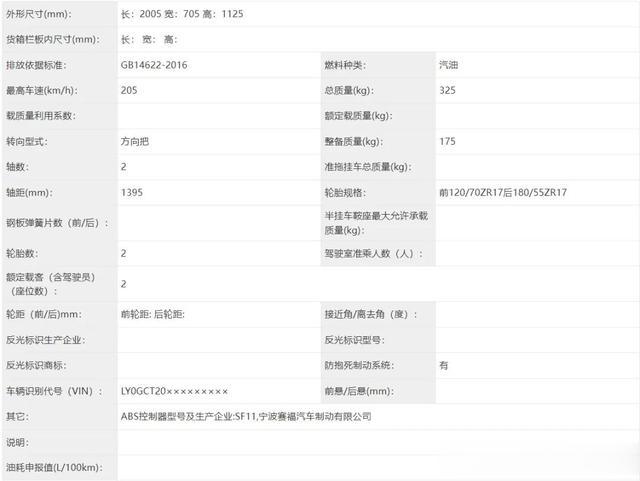
Task: Select the VIN value 'LY0GCT20×××××××××'
Action: 174,391
